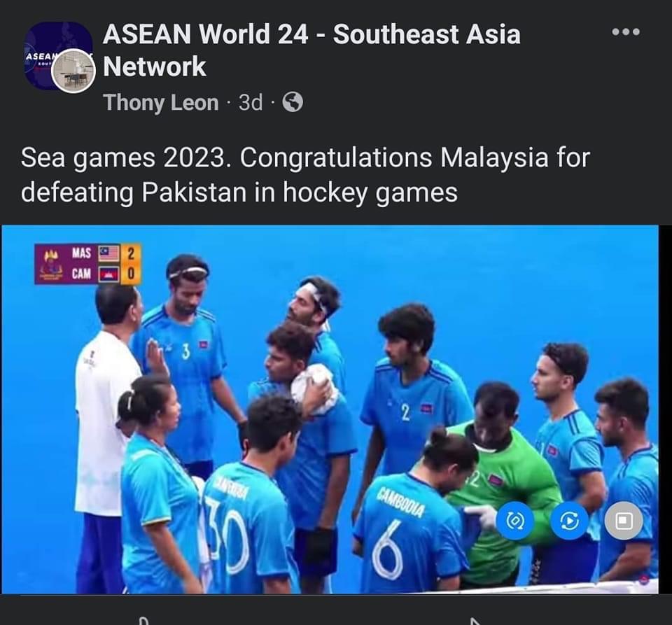Tap the blue rotate-screen circular button

tap(514, 521)
